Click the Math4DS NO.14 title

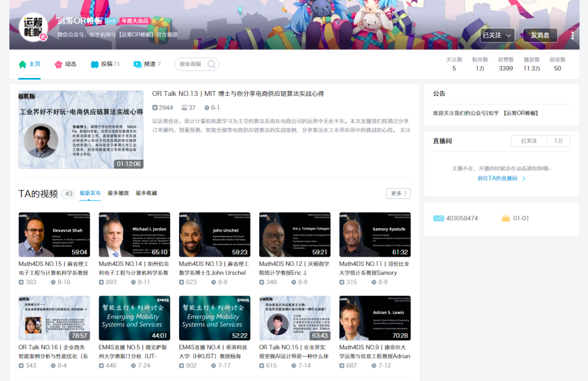(134, 268)
